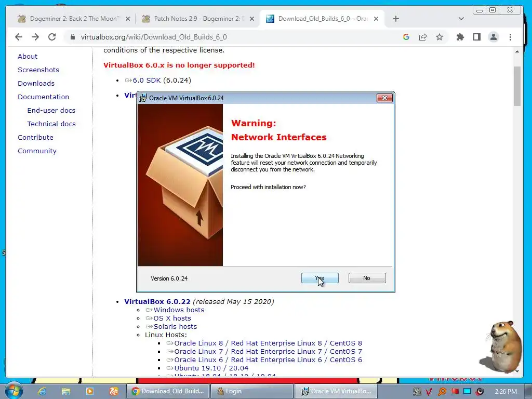The width and height of the screenshot is (532, 399).
Task: Open a new Chrome tab
Action: (395, 19)
